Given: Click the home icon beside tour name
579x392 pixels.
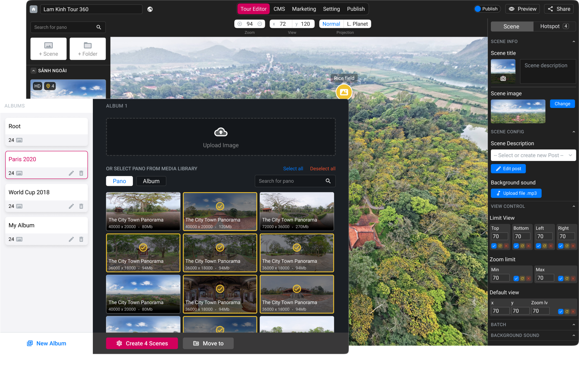Looking at the screenshot, I should tap(34, 9).
